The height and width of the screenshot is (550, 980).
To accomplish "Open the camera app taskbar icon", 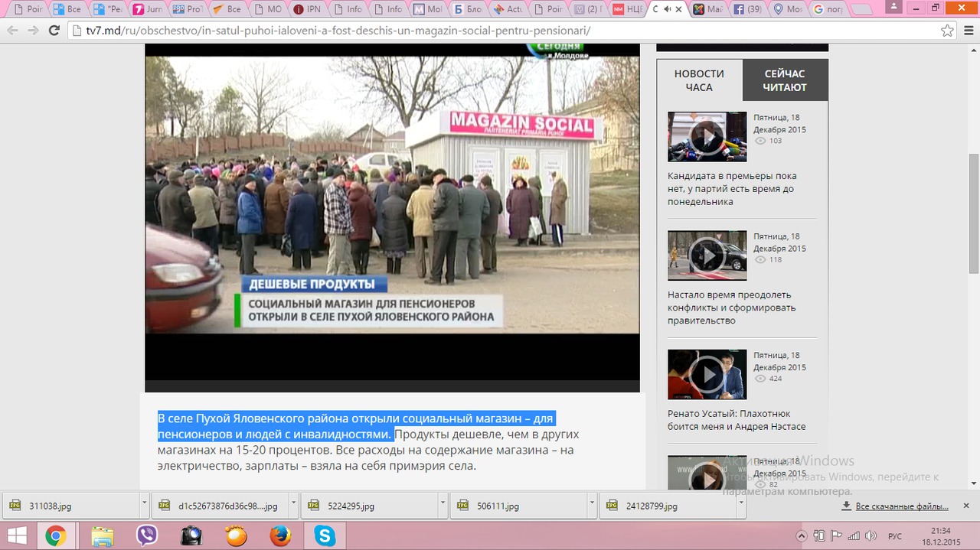I will click(x=191, y=536).
